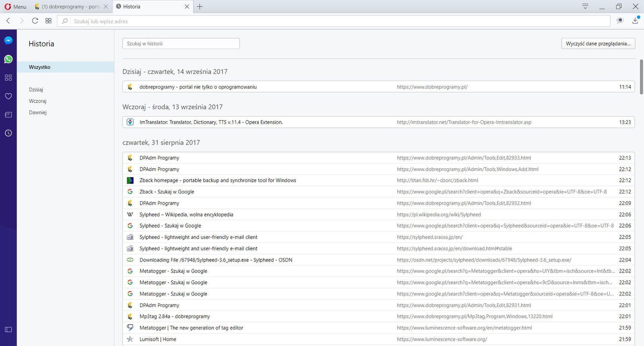Open personal news icon in sidebar
Image resolution: width=644 pixels, height=346 pixels.
click(8, 115)
